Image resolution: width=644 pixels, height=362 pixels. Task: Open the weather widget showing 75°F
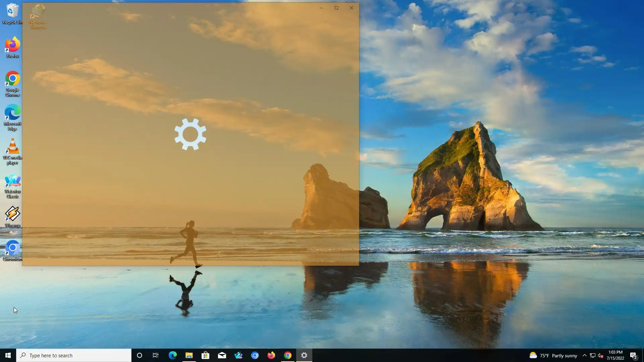click(553, 355)
